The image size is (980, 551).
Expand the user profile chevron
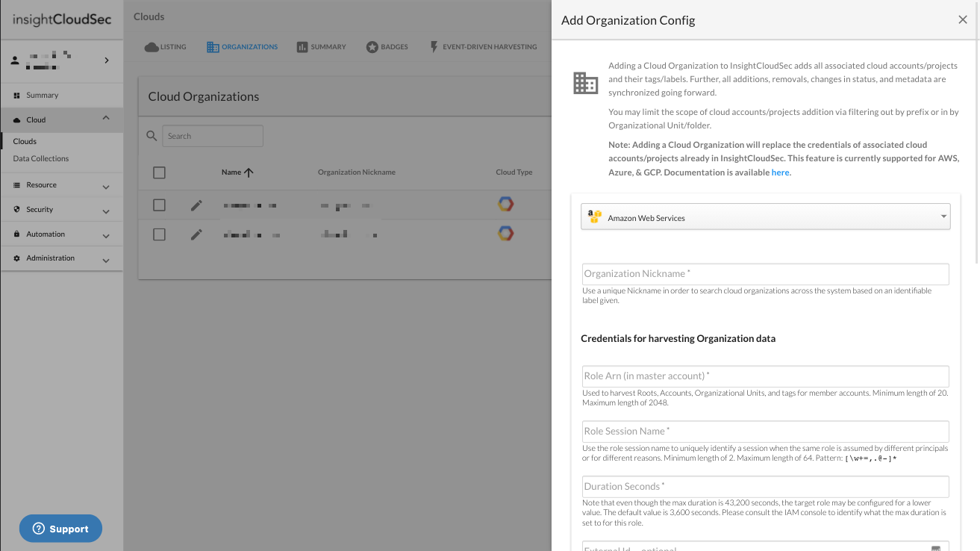106,60
